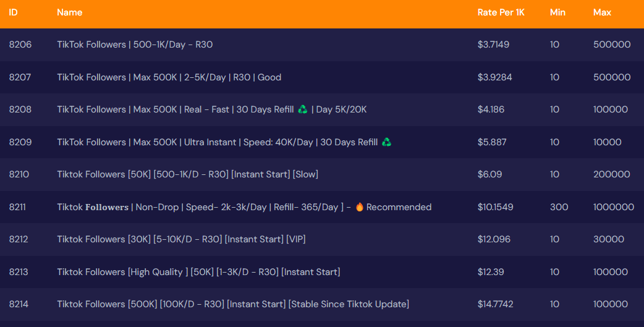Click the 'Non-Drop | Speed- 2k-3k/Day' service name
Screen dimensions: 644x327
[x=244, y=207]
